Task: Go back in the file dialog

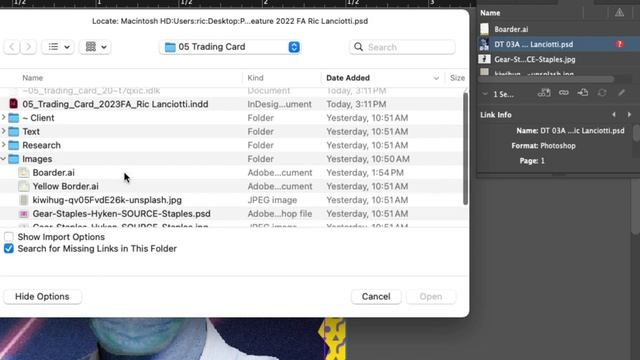Action: coord(12,47)
